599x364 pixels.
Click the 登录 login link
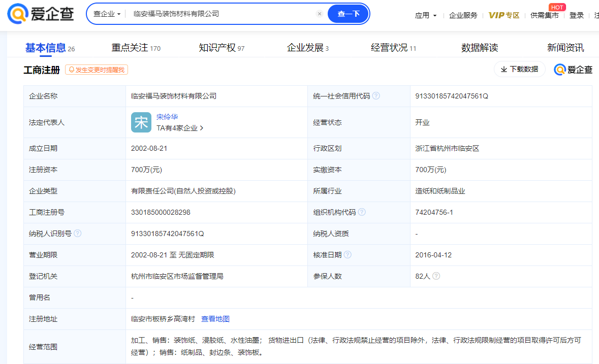tap(577, 15)
